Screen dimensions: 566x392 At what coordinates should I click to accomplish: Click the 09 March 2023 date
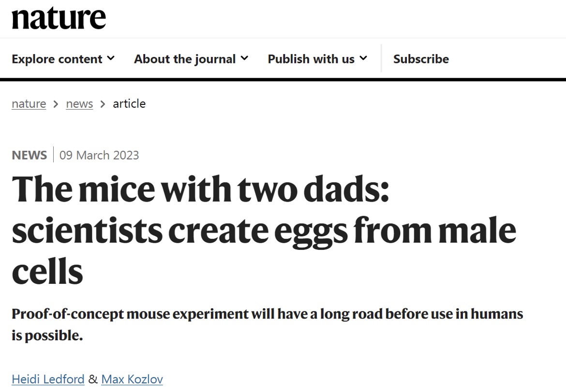coord(99,155)
